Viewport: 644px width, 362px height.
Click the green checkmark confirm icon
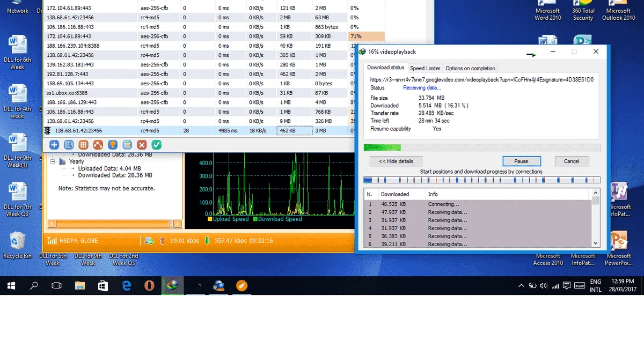(x=156, y=145)
